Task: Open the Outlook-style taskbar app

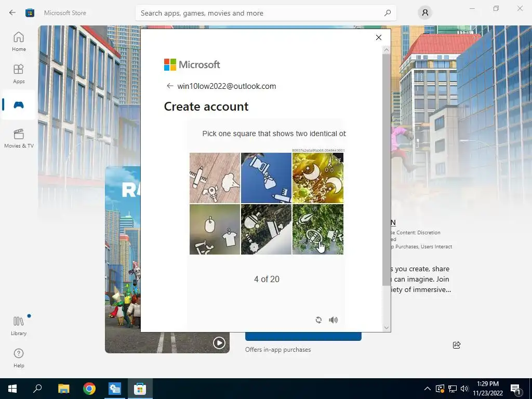Action: (115, 389)
